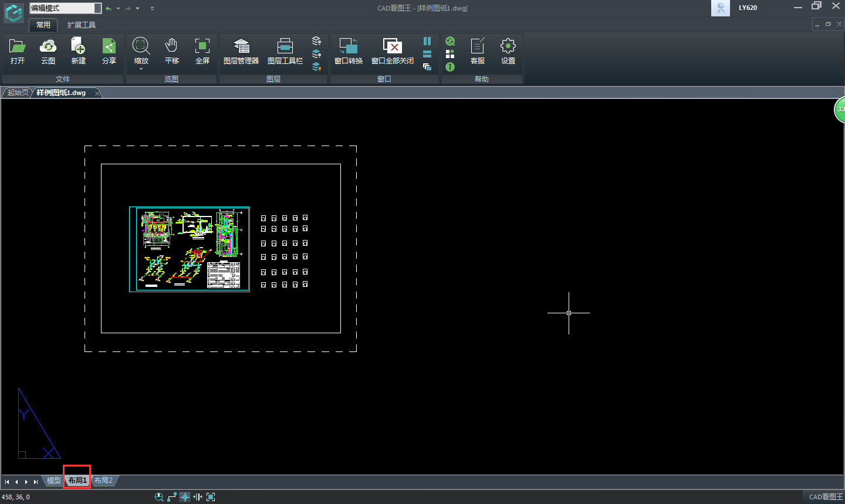
Task: Open the undo history dropdown arrow
Action: [x=118, y=9]
